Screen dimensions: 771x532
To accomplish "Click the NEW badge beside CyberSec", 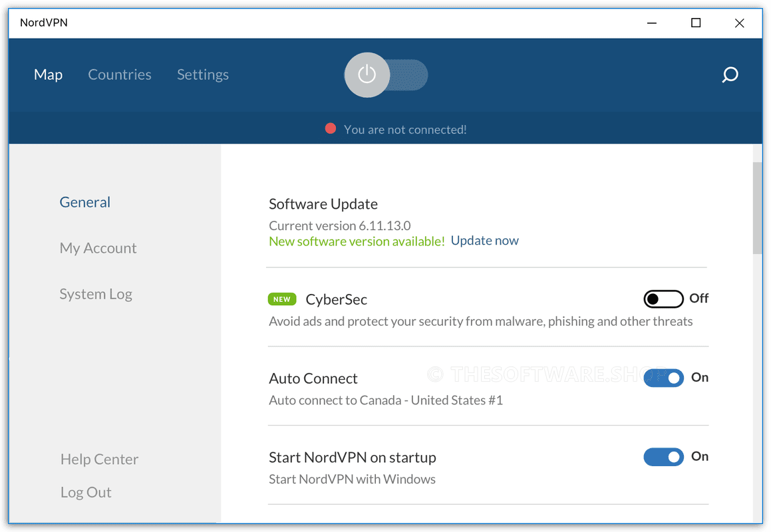I will (282, 299).
